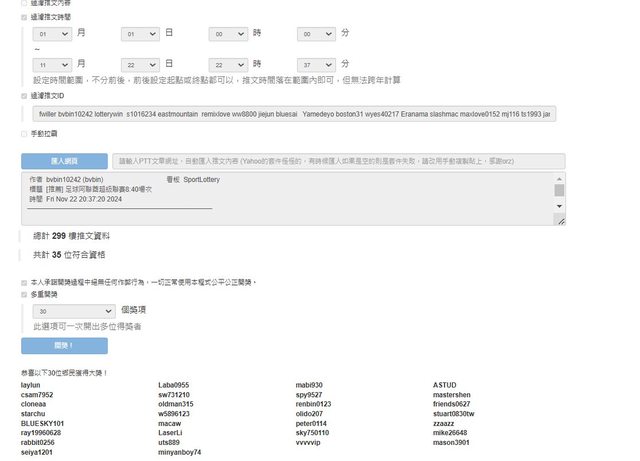Screen dimensions: 640x461
Task: Open the end hour dropdown showing 22
Action: click(228, 63)
